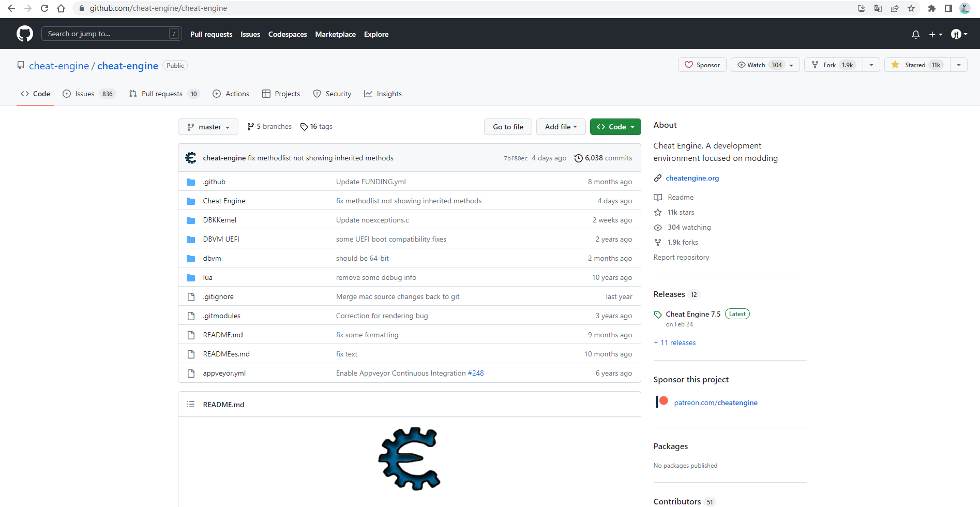Open the + 11 releases link

[674, 343]
